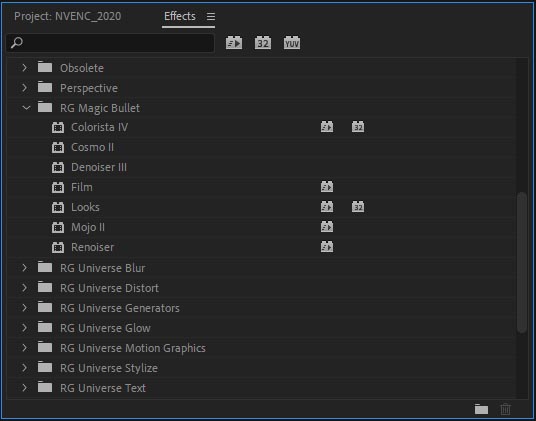Viewport: 536px width, 421px height.
Task: Select the Looks effect name
Action: point(85,207)
